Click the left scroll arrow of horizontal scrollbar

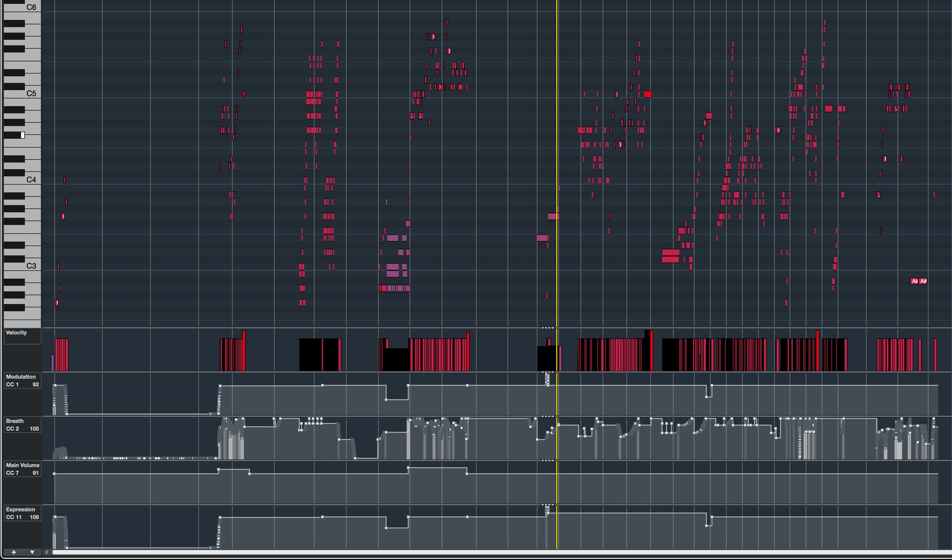pos(47,552)
